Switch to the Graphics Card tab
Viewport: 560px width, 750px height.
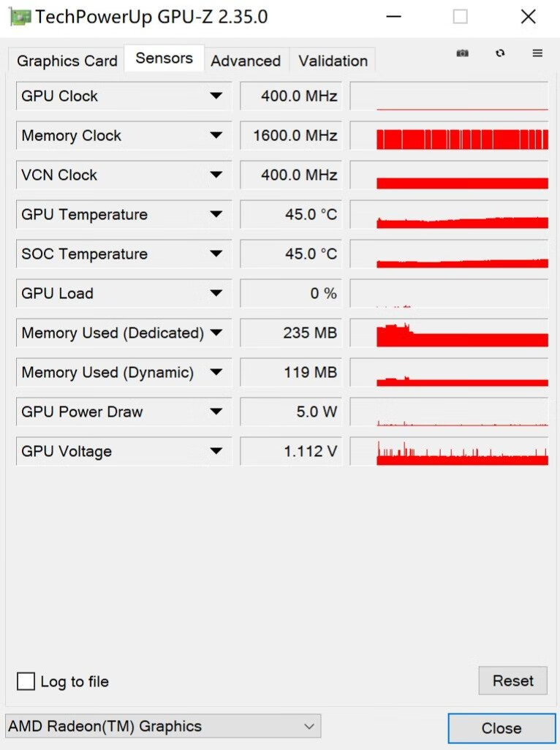click(67, 61)
